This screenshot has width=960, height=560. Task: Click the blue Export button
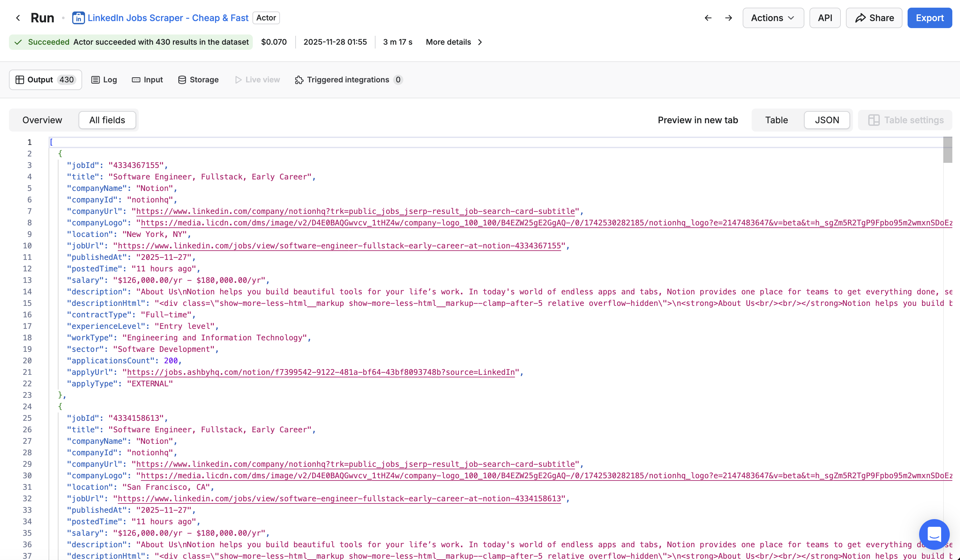[929, 18]
